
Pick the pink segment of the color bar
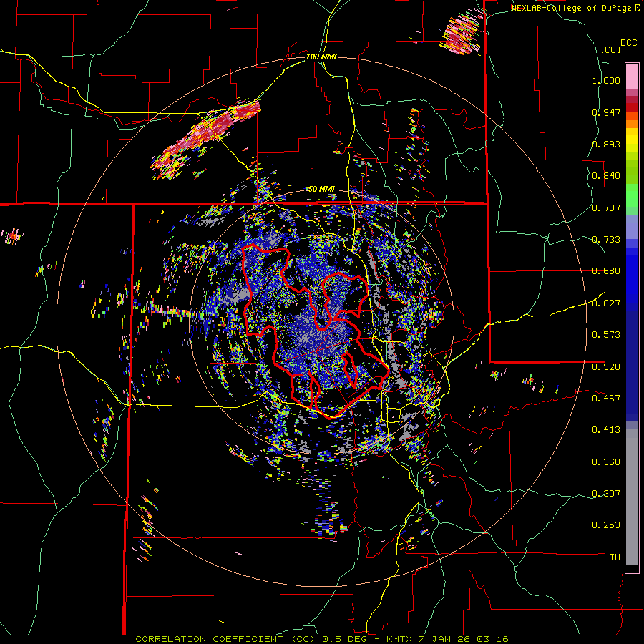[x=632, y=76]
